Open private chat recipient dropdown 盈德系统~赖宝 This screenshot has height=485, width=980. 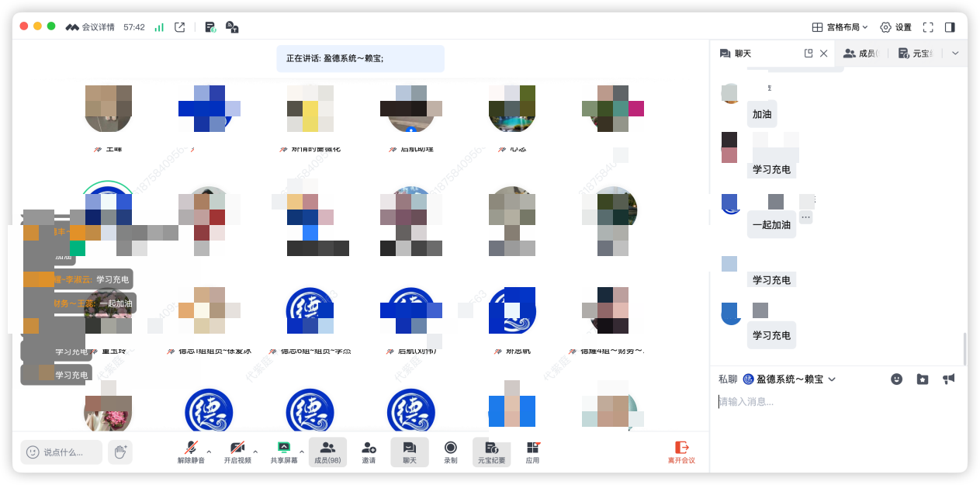789,379
